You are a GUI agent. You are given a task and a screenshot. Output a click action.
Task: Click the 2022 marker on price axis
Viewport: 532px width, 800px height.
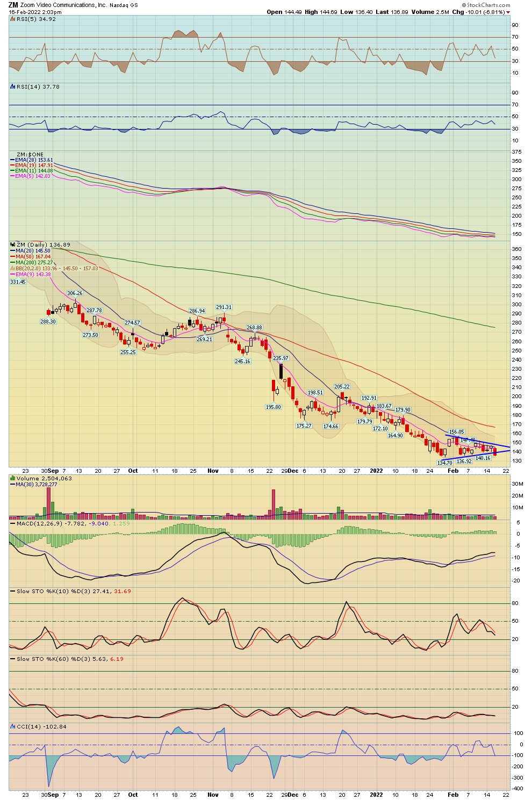click(x=376, y=471)
